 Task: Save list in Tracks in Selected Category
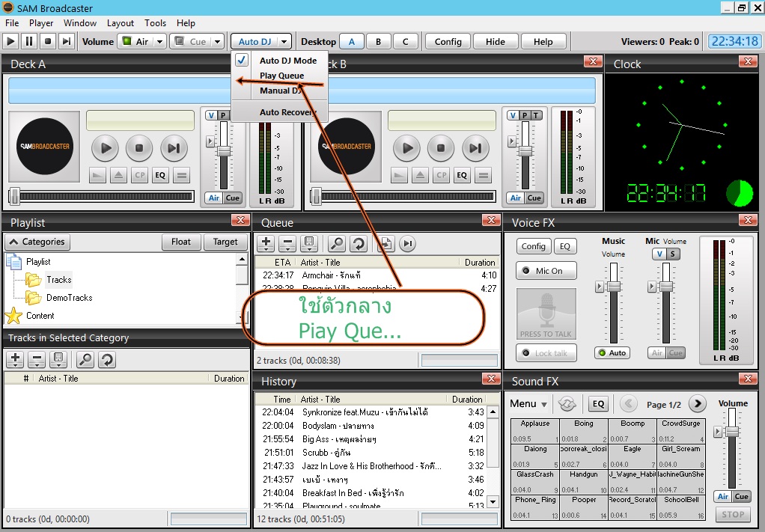point(58,359)
